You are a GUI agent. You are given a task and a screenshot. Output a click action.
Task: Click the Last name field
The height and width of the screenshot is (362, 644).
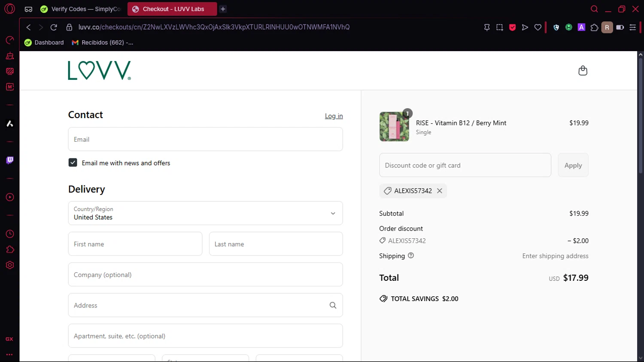pos(276,244)
